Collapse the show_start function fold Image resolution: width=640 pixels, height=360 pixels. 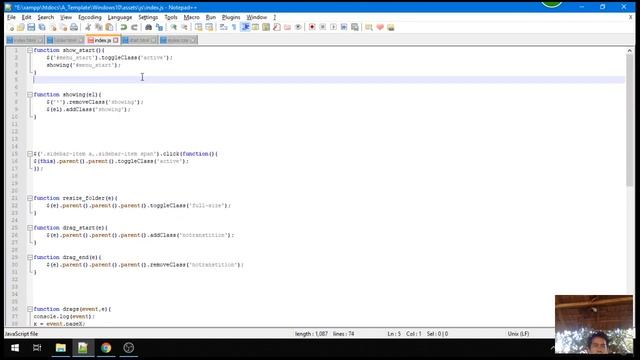click(x=30, y=50)
